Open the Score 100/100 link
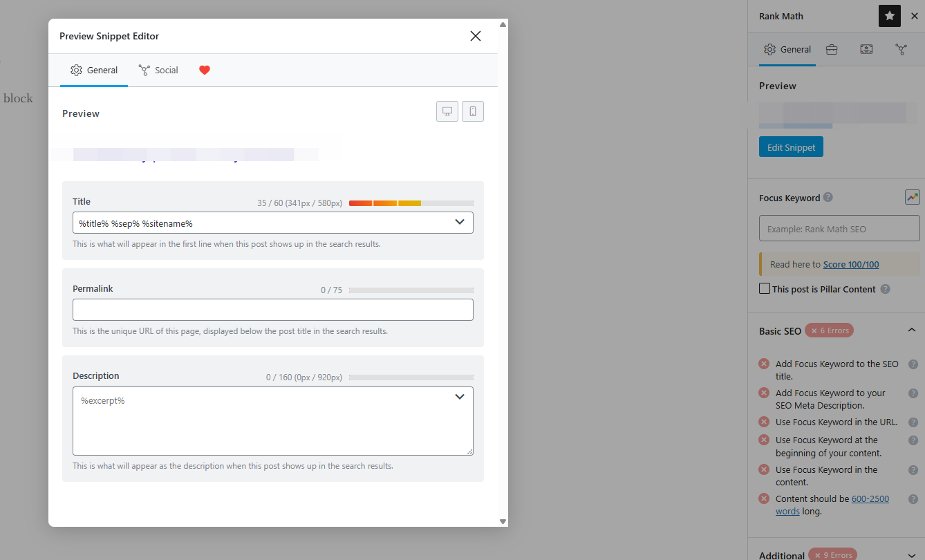This screenshot has height=560, width=925. (x=851, y=264)
